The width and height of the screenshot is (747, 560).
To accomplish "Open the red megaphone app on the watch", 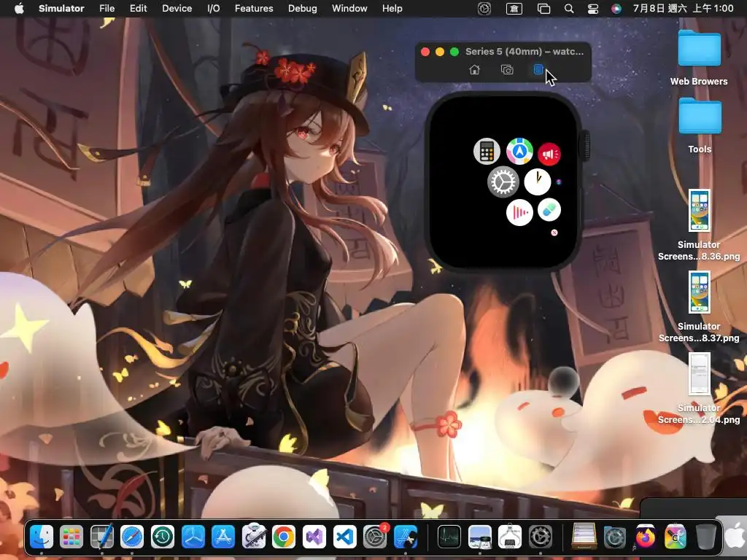I will (x=549, y=154).
